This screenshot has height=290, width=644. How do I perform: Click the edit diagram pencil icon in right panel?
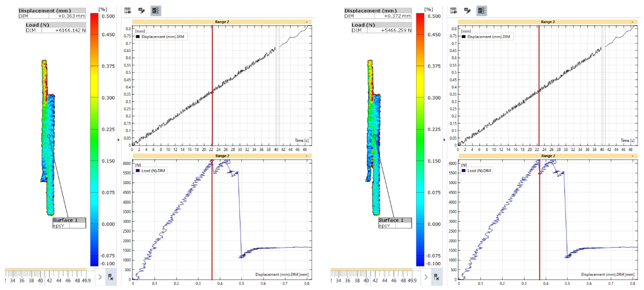467,11
